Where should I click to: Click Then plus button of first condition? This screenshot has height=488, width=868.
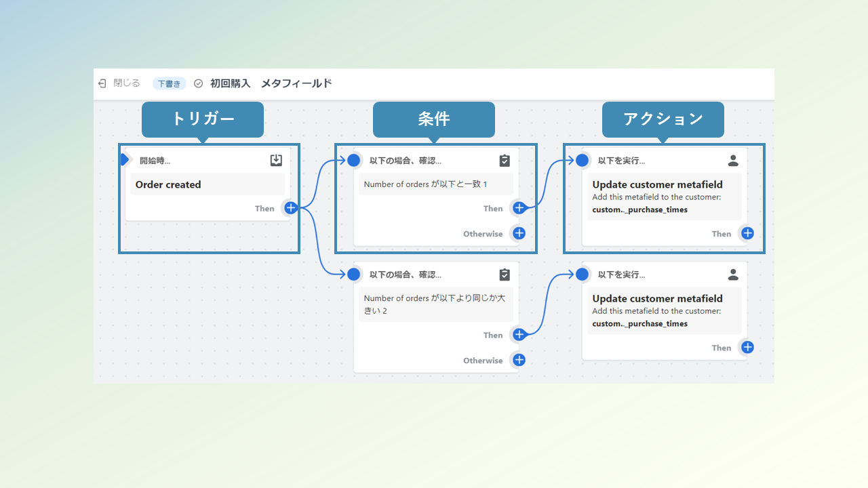[x=519, y=208]
